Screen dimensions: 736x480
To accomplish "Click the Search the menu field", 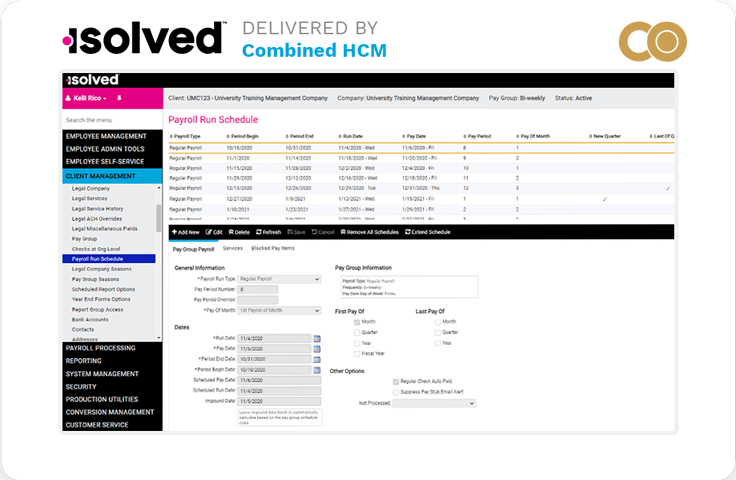I will [x=112, y=120].
